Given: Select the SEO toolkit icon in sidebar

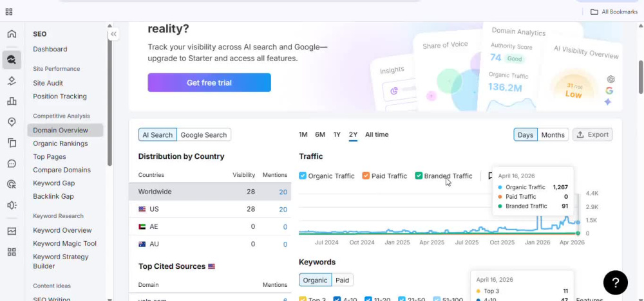Looking at the screenshot, I should point(12,60).
